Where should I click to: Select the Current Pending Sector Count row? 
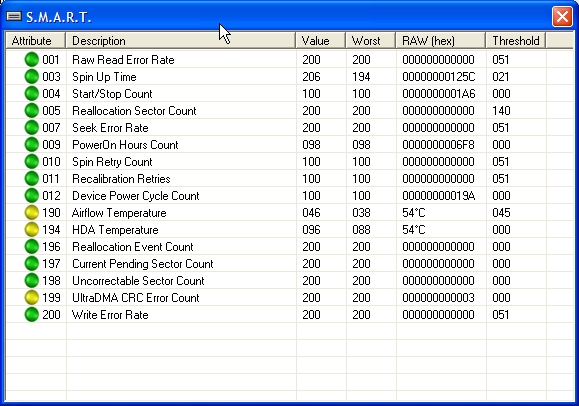coord(290,263)
